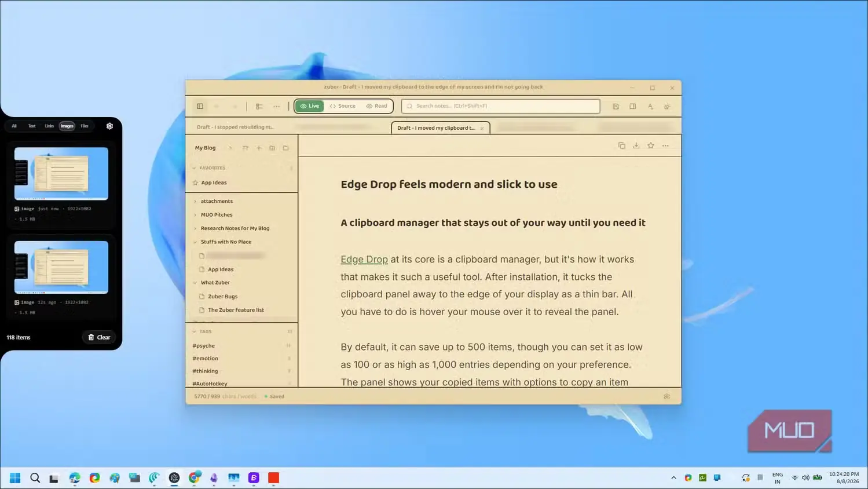Open the Windows Start menu

coord(15,477)
